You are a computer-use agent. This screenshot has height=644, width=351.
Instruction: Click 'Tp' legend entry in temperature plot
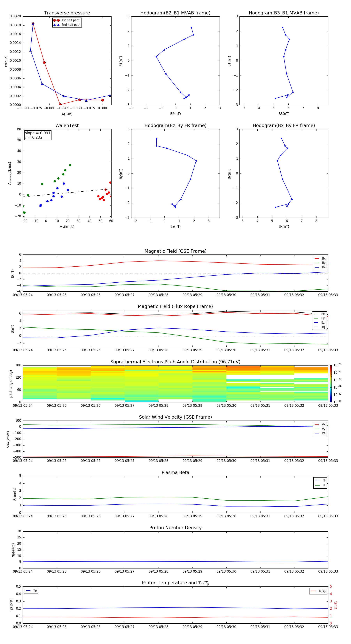tap(31, 591)
